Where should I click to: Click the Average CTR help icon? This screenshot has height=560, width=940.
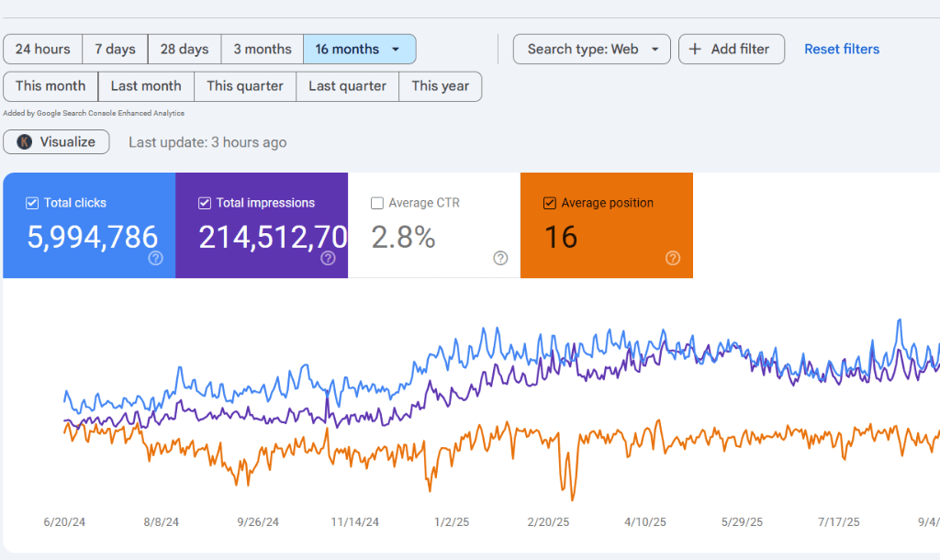click(x=500, y=259)
